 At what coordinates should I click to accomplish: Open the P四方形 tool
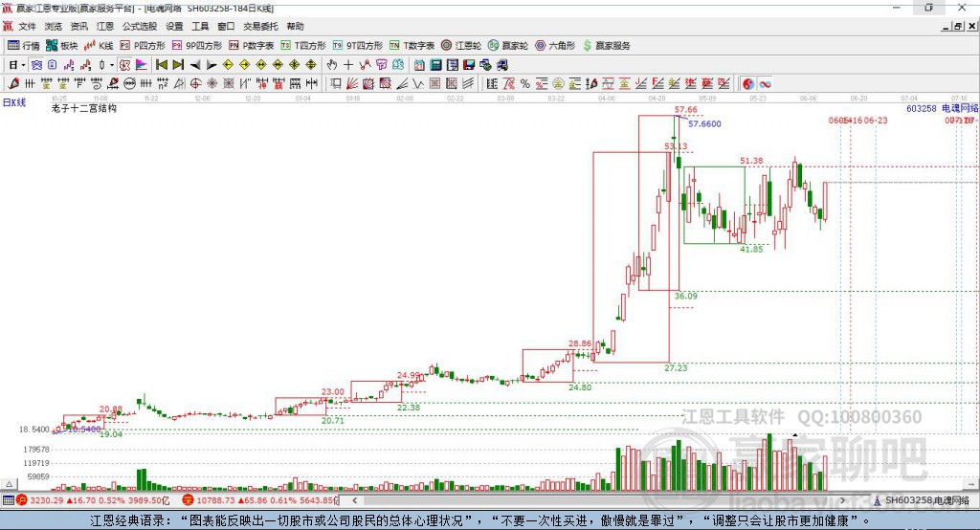[143, 46]
